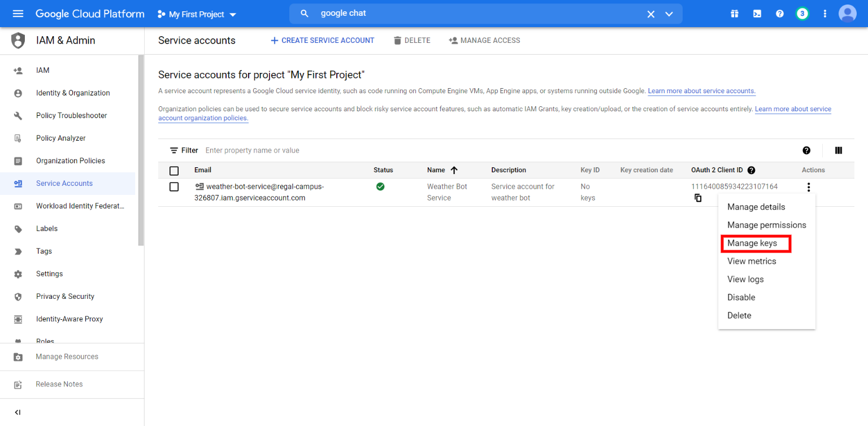868x426 pixels.
Task: Click the Filter property input field
Action: coord(252,150)
